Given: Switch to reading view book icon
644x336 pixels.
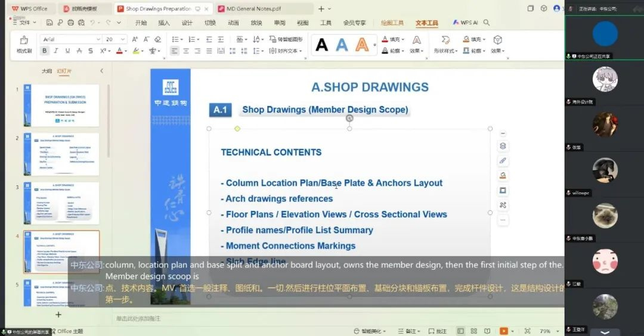Looking at the screenshot, I should click(x=487, y=331).
